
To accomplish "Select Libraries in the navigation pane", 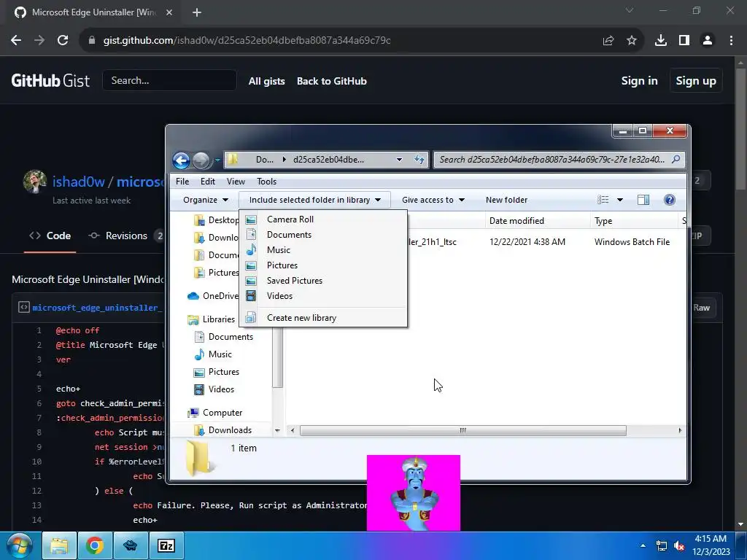I will (x=211, y=319).
